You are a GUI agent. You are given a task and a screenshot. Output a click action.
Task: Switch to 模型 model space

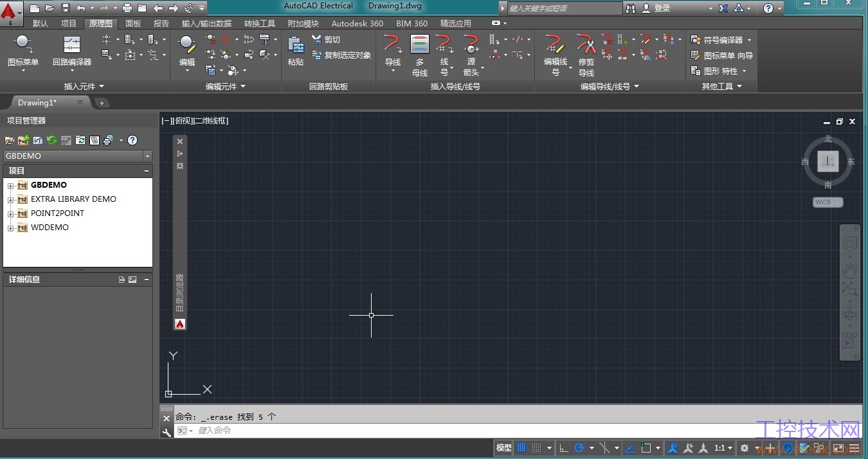click(504, 447)
